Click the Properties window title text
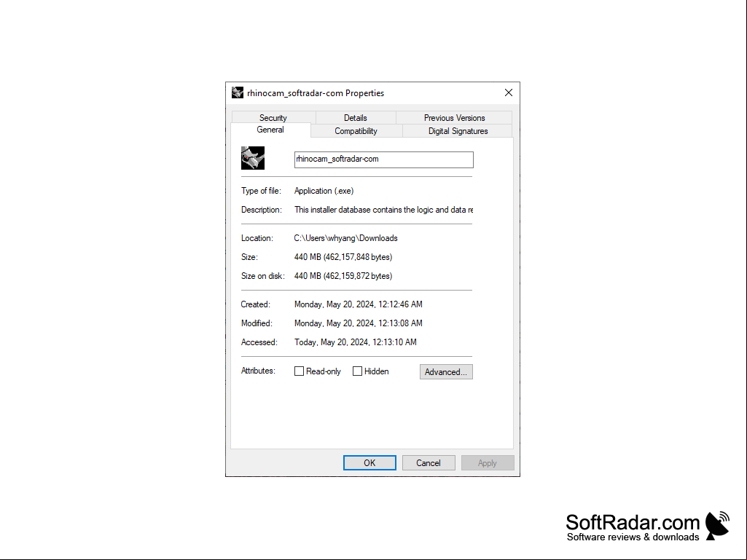The height and width of the screenshot is (560, 747). tap(316, 93)
